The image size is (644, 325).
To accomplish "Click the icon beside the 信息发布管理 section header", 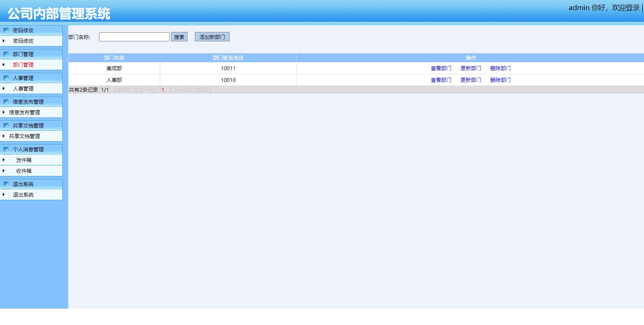I will tap(6, 101).
